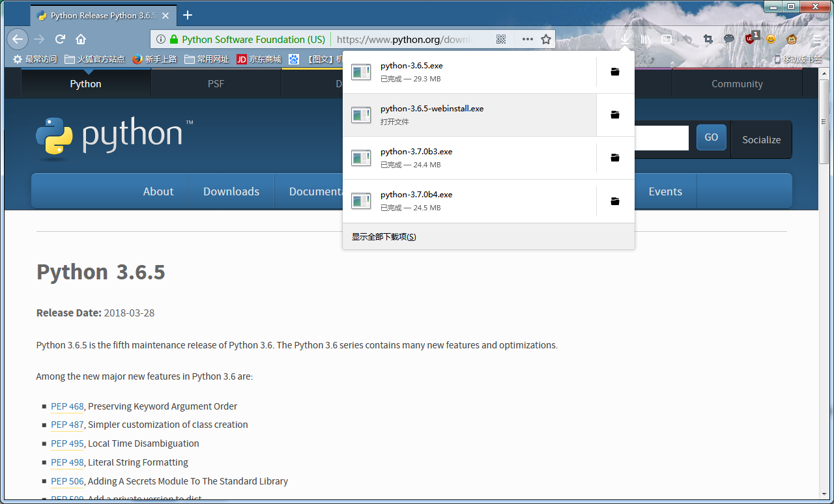Bookmark this page with the star icon
The width and height of the screenshot is (834, 504).
click(546, 39)
